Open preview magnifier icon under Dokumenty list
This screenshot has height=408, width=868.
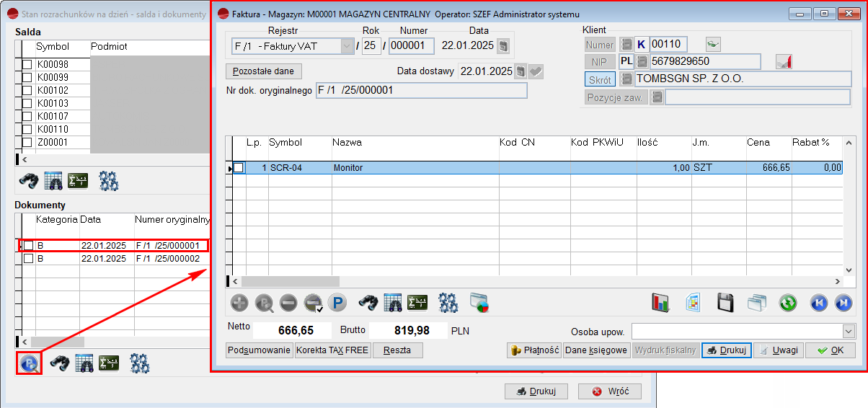29,363
